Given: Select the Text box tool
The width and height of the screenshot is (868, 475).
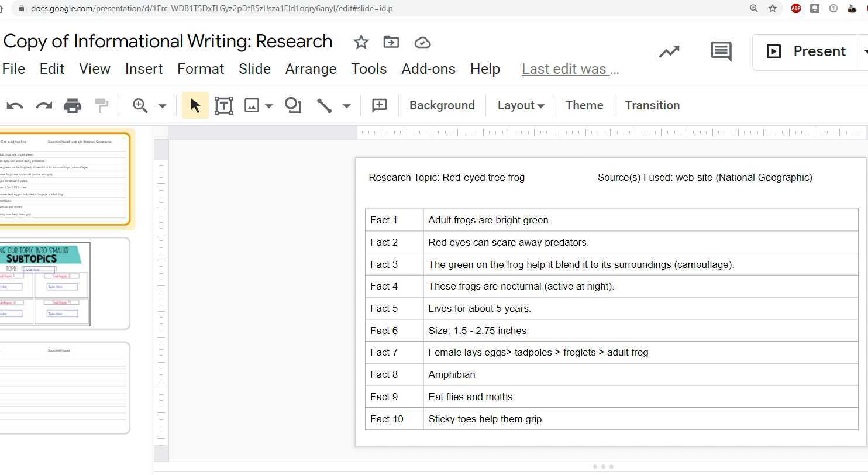Looking at the screenshot, I should tap(223, 106).
